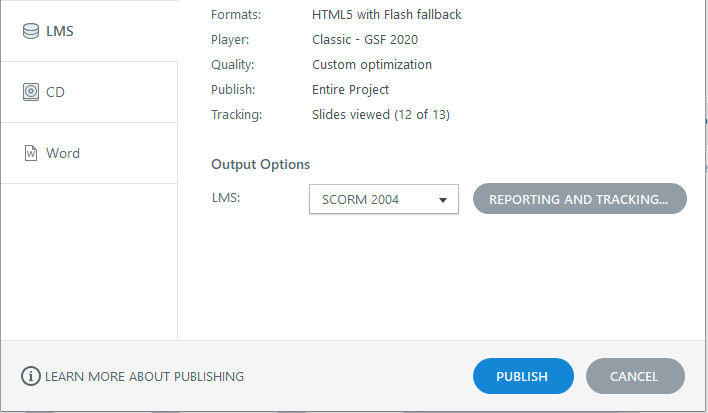Click the Output Options heading
This screenshot has height=413, width=708.
pyautogui.click(x=261, y=164)
